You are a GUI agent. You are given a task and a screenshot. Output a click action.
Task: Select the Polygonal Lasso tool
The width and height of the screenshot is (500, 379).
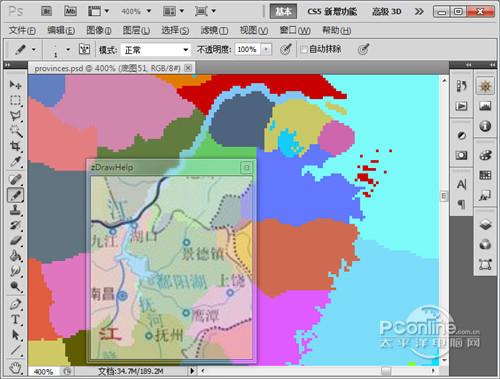click(15, 116)
